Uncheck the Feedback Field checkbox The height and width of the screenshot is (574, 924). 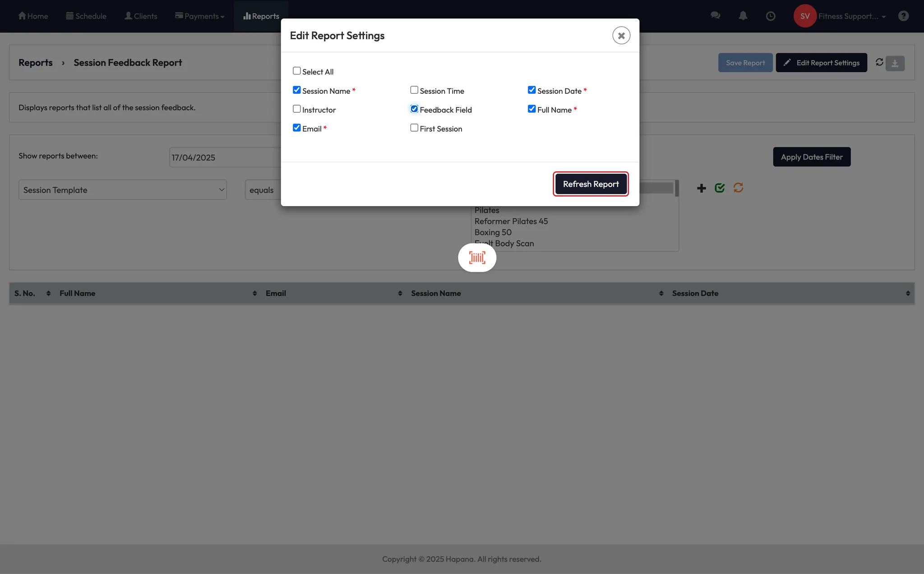414,109
